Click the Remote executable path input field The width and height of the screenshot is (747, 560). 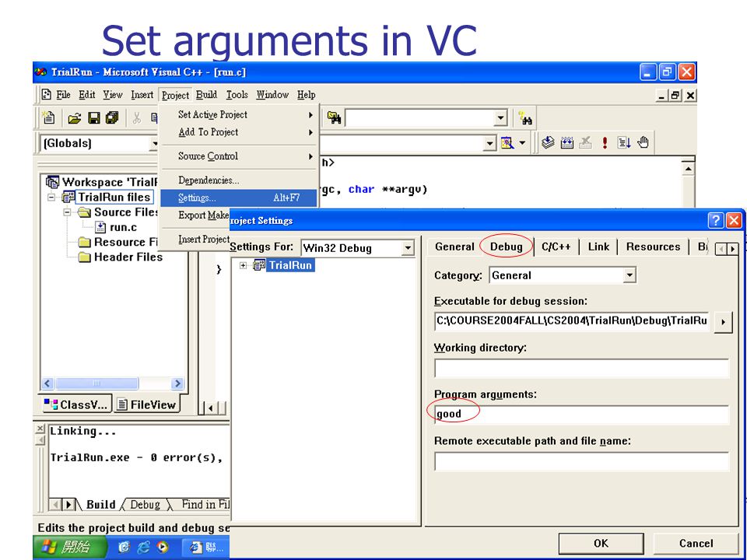pos(581,461)
